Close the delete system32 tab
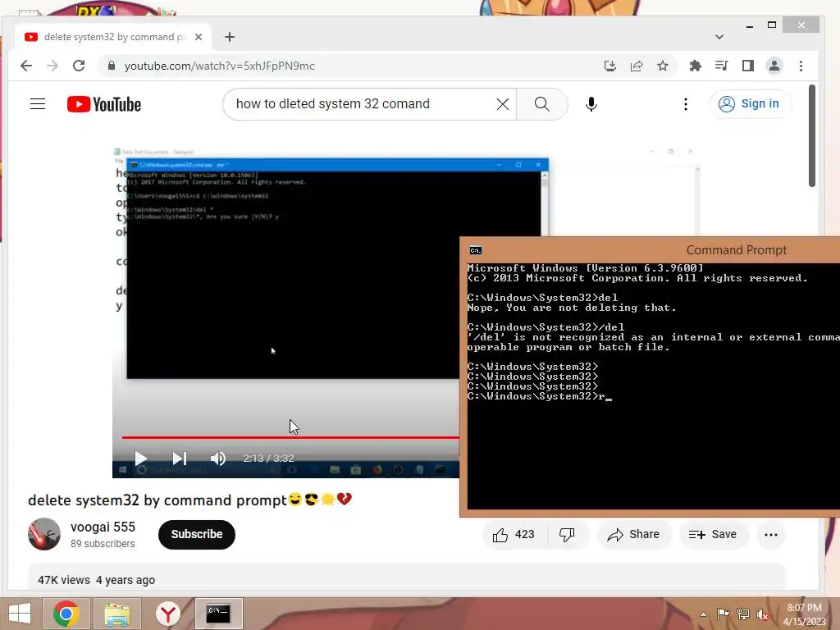 [x=199, y=37]
